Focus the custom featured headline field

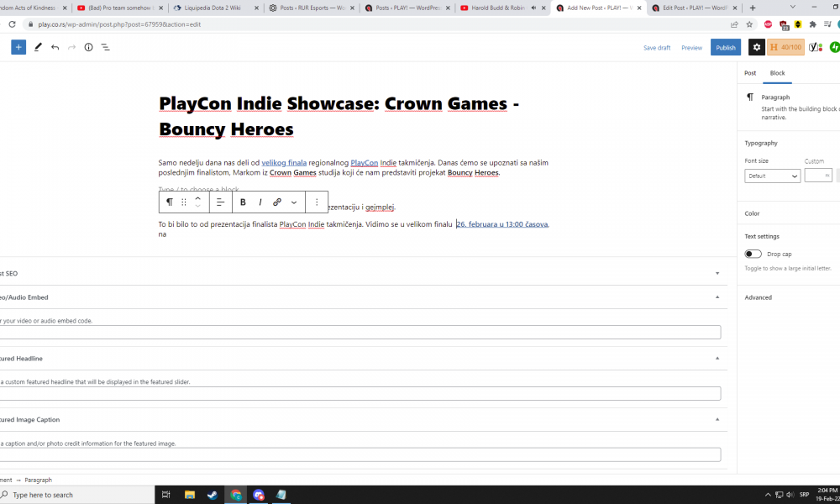[360, 394]
